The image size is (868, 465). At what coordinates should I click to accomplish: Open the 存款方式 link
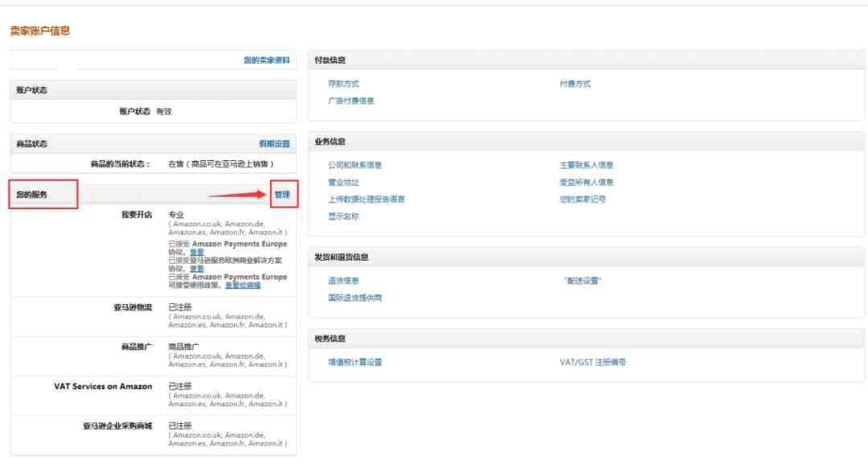point(343,84)
